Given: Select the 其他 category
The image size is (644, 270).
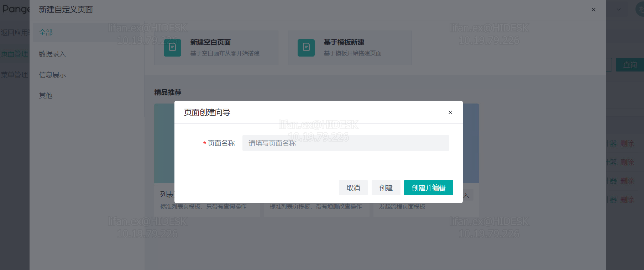Looking at the screenshot, I should click(46, 96).
